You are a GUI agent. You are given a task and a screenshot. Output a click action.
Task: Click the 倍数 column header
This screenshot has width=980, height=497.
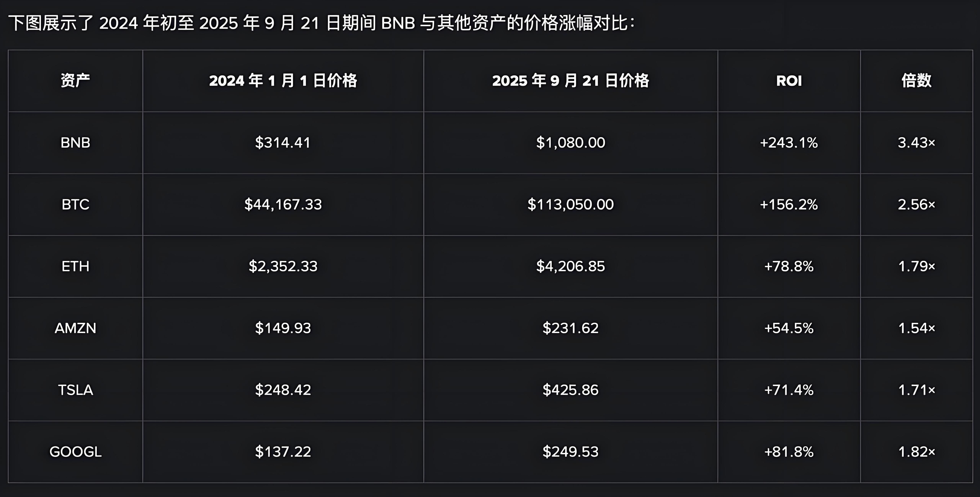point(916,81)
